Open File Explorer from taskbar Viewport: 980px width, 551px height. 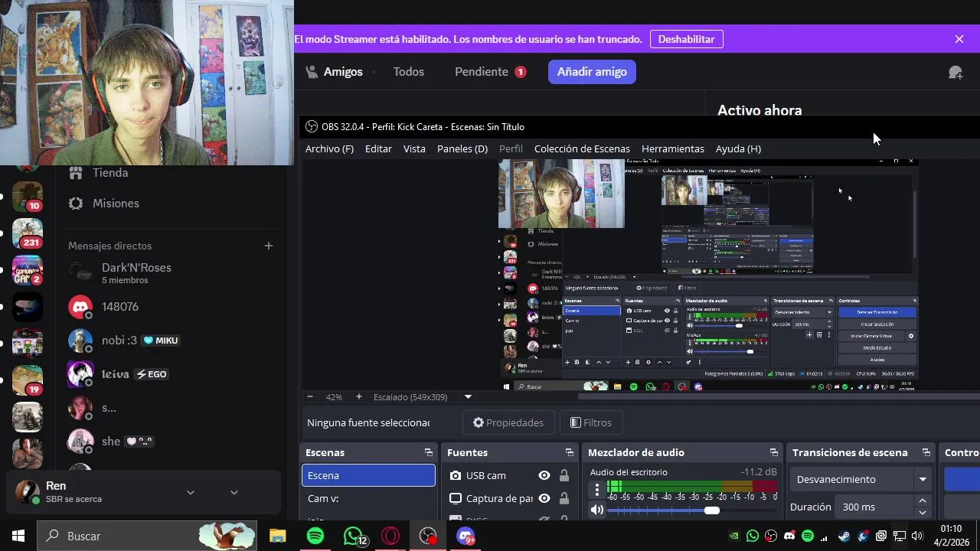pyautogui.click(x=277, y=536)
